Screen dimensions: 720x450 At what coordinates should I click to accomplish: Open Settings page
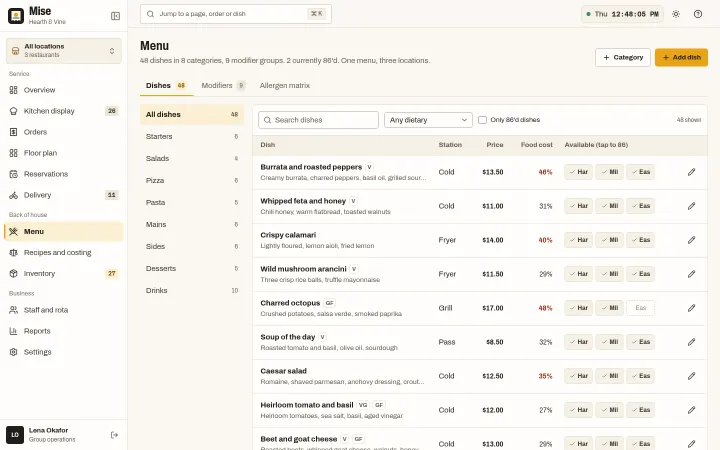[x=64, y=352]
